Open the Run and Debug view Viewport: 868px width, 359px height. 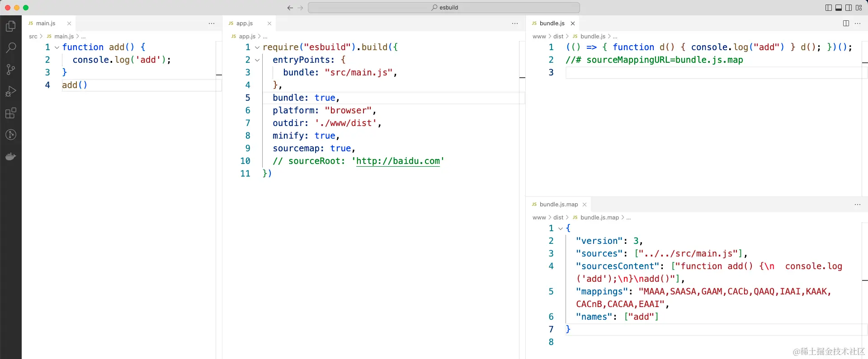tap(11, 91)
